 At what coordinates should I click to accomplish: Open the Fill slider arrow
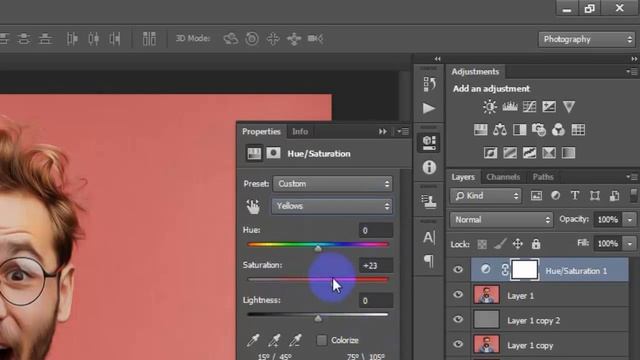coord(630,244)
